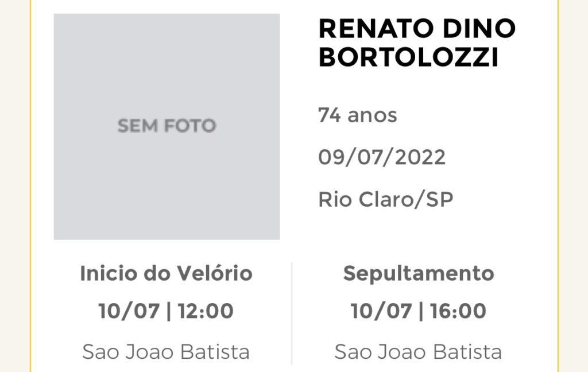Click the surname BORTOLOZZI in the heading
Image resolution: width=588 pixels, height=372 pixels.
pyautogui.click(x=408, y=57)
